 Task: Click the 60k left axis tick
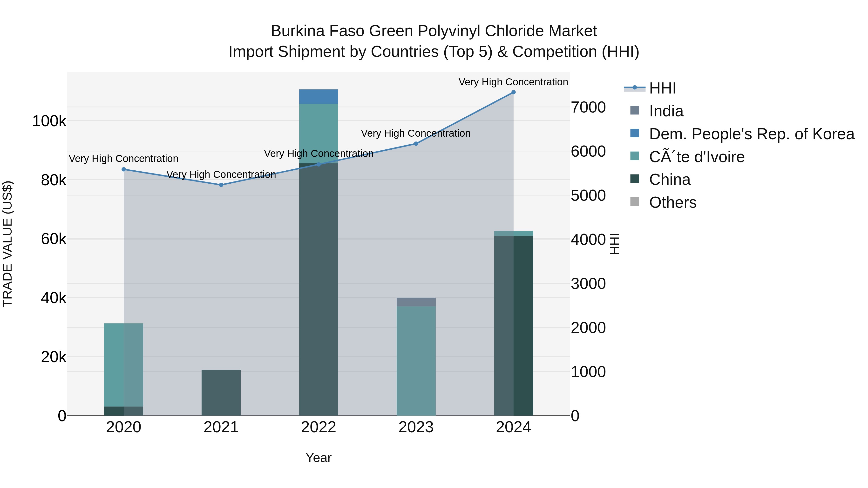[54, 239]
